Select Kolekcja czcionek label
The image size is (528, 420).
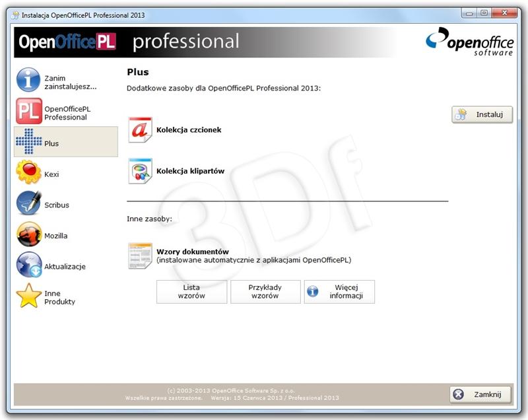coord(189,130)
